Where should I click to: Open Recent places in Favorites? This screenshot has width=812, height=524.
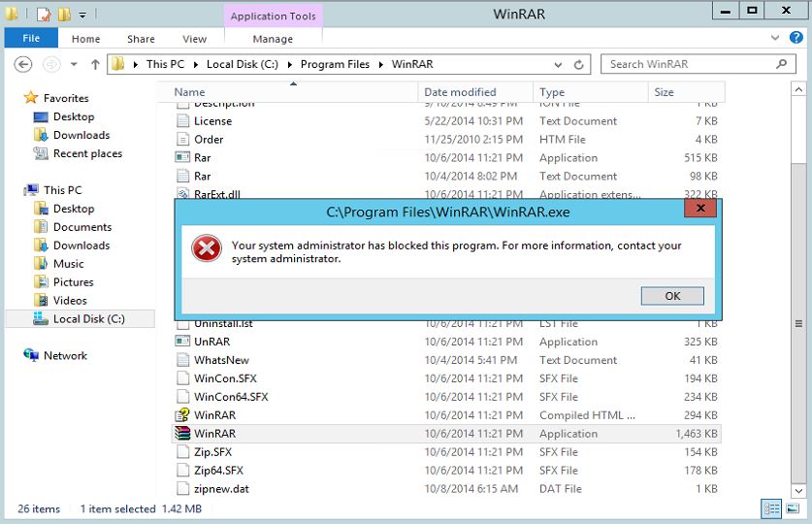coord(87,153)
